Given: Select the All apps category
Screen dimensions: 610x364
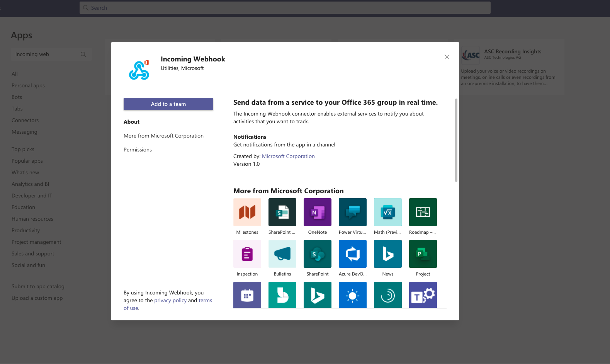Looking at the screenshot, I should (x=15, y=74).
